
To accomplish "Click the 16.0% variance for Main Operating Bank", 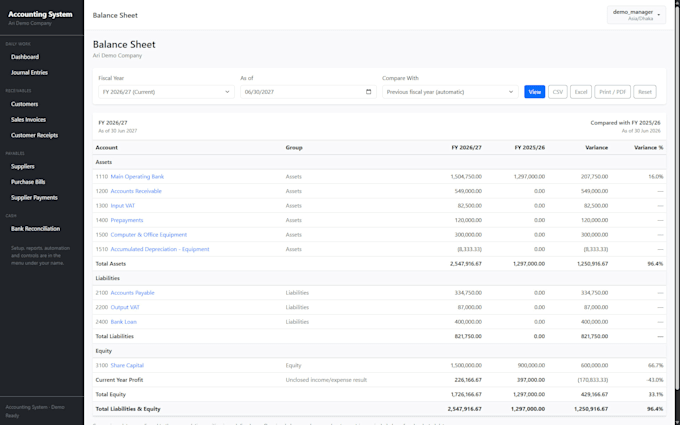I will coord(656,177).
